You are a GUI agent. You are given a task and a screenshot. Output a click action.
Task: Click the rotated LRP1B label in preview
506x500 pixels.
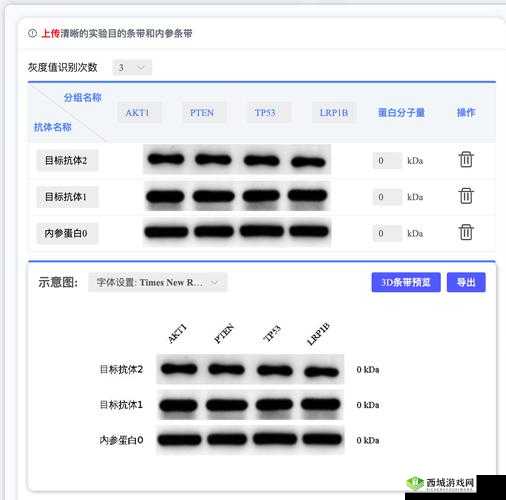click(x=318, y=333)
